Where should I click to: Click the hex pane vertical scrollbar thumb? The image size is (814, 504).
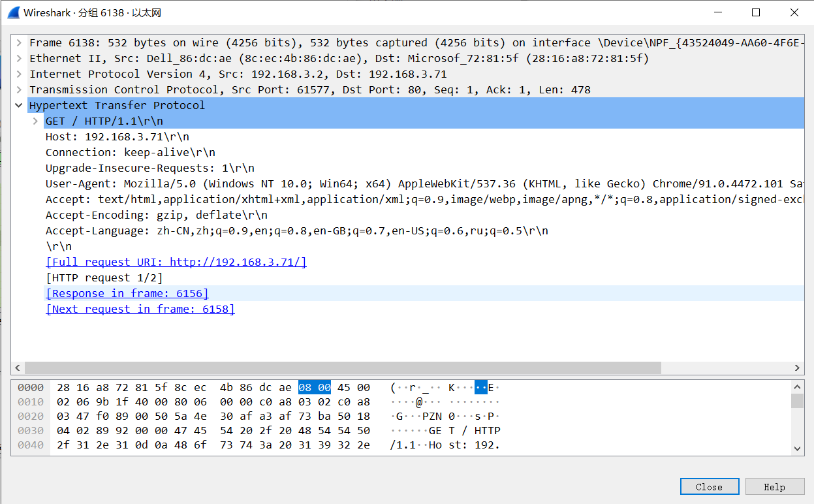click(x=797, y=400)
